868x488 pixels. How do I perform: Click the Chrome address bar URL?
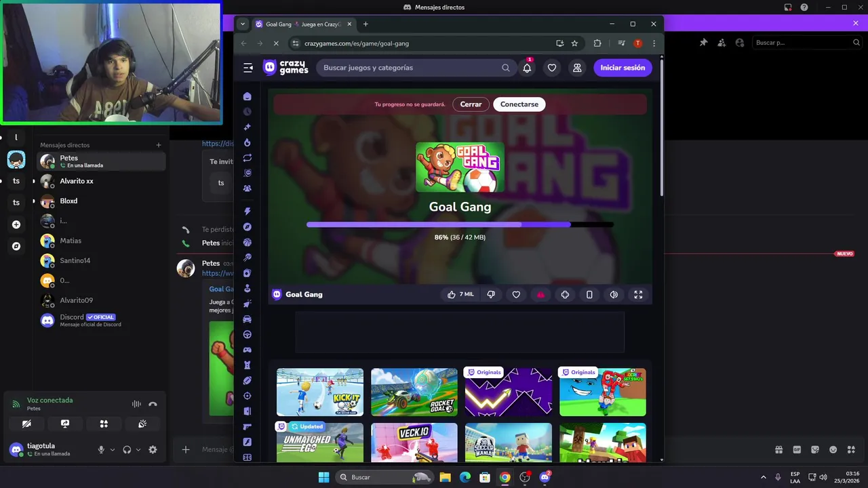point(357,43)
